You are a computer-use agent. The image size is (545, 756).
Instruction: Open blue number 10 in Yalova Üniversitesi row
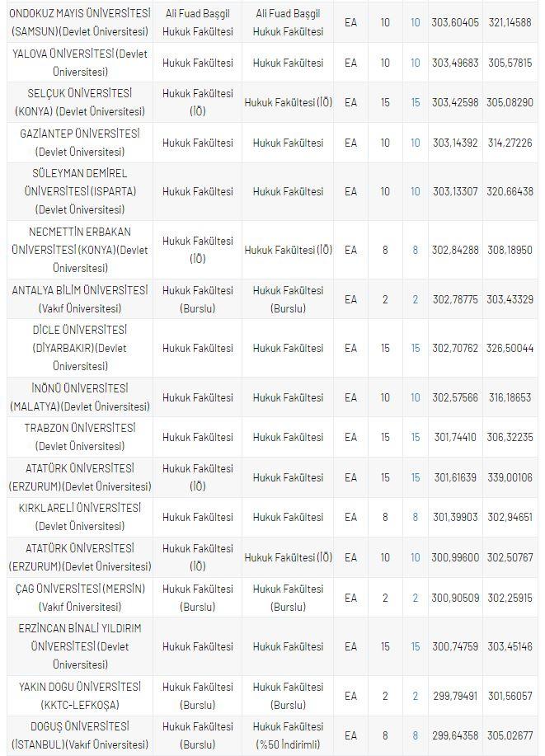[416, 63]
